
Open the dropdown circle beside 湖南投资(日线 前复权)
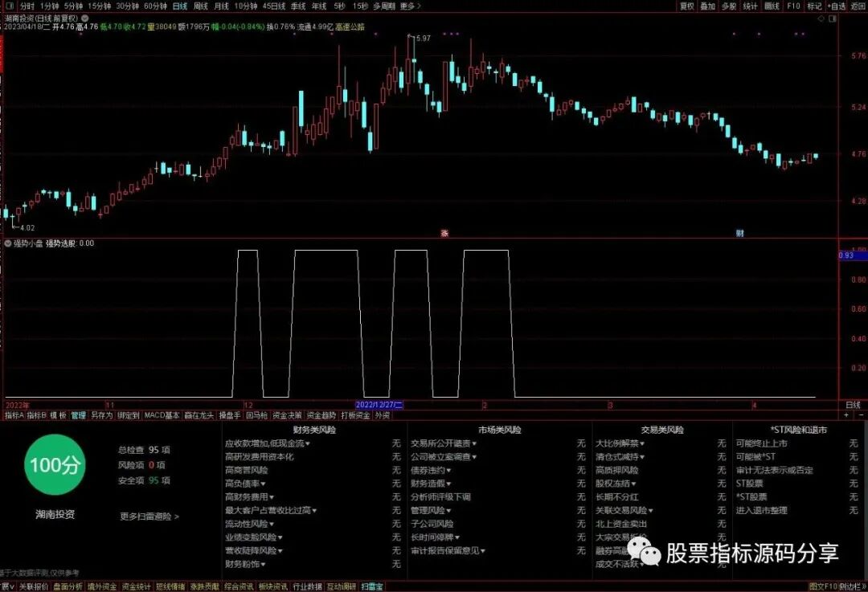[x=84, y=18]
